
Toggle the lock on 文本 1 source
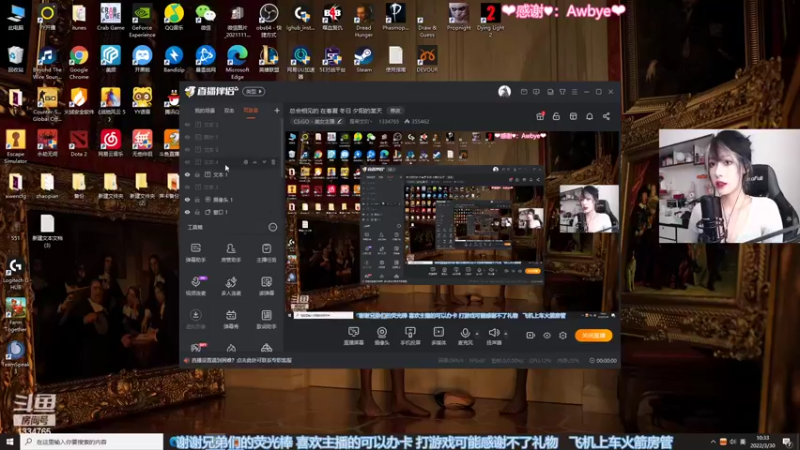point(197,174)
